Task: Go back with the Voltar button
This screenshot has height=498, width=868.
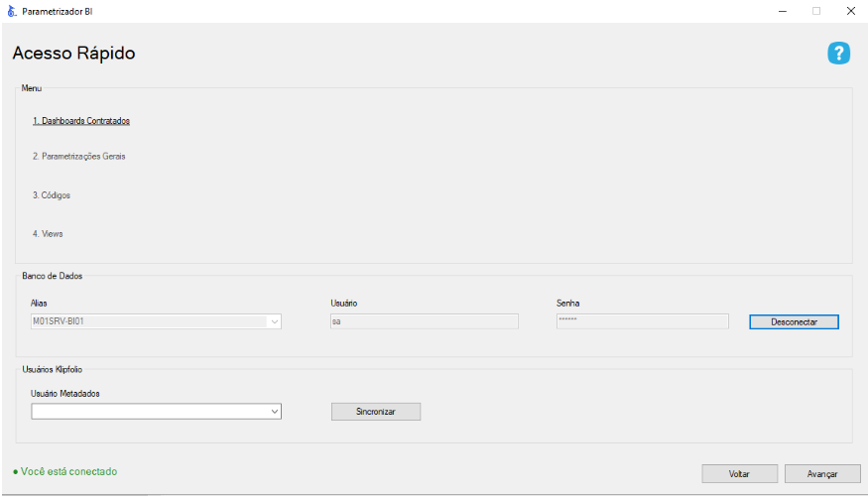Action: point(739,474)
